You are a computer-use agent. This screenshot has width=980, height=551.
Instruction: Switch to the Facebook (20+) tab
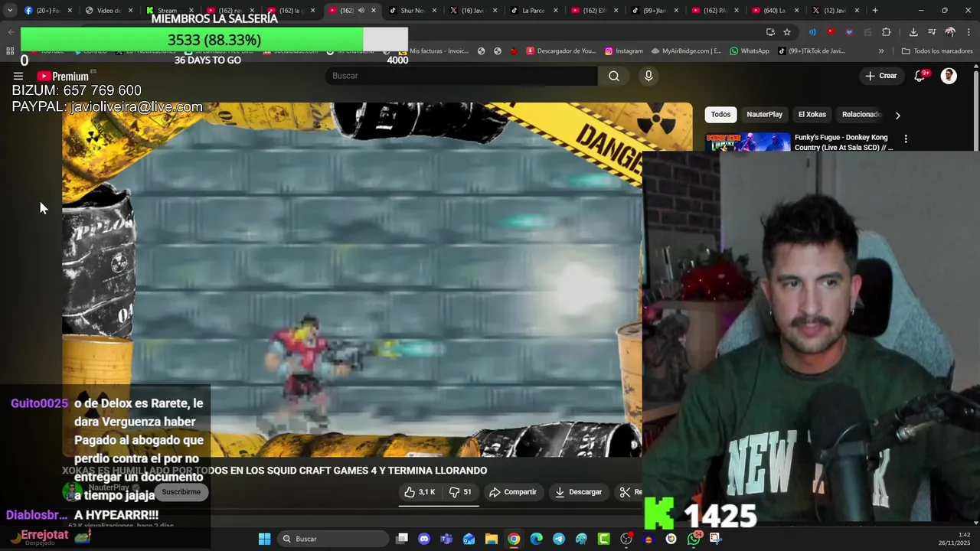coord(47,11)
